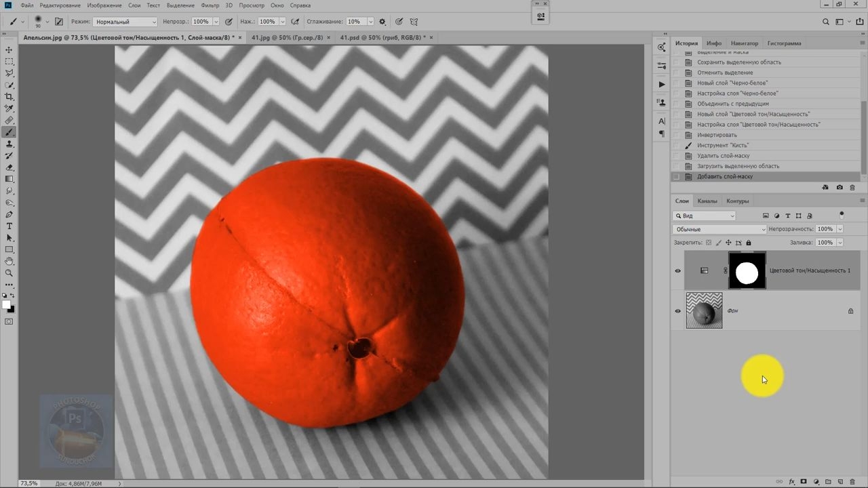Toggle lock position

[728, 243]
